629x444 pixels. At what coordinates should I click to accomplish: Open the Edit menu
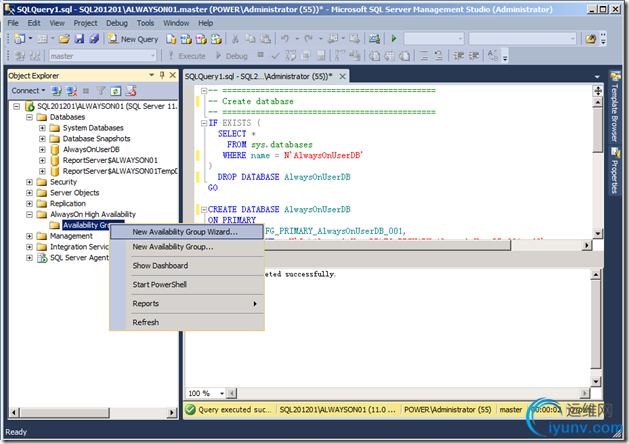click(x=34, y=23)
